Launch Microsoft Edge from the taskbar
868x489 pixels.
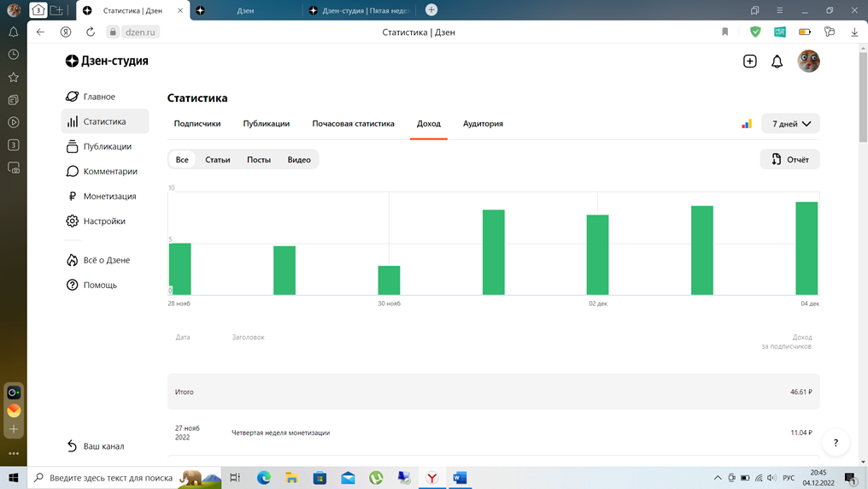point(264,477)
